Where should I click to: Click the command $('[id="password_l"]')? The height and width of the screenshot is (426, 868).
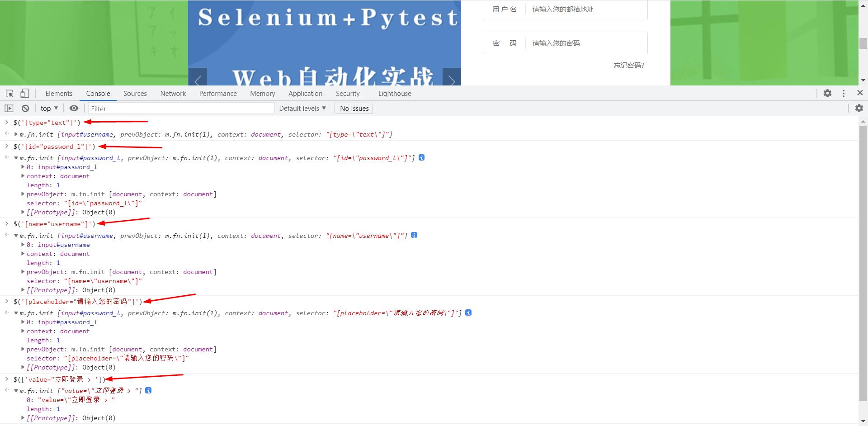click(54, 147)
